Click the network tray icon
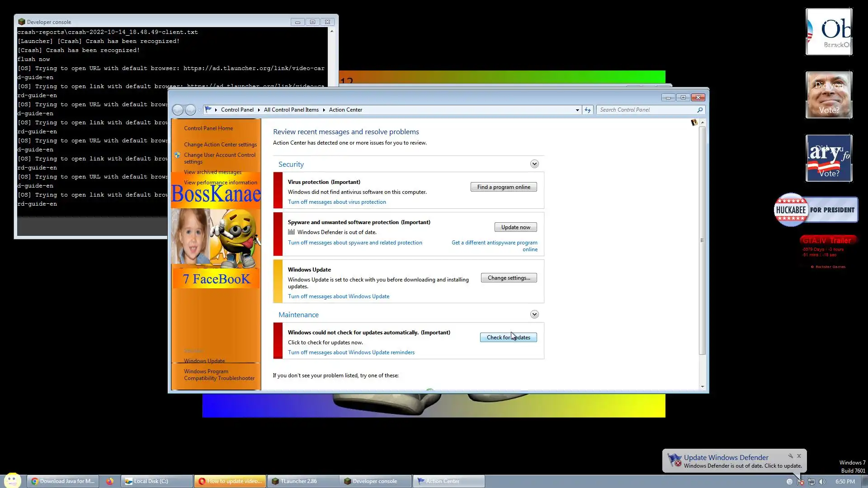Image resolution: width=868 pixels, height=488 pixels. pos(811,482)
